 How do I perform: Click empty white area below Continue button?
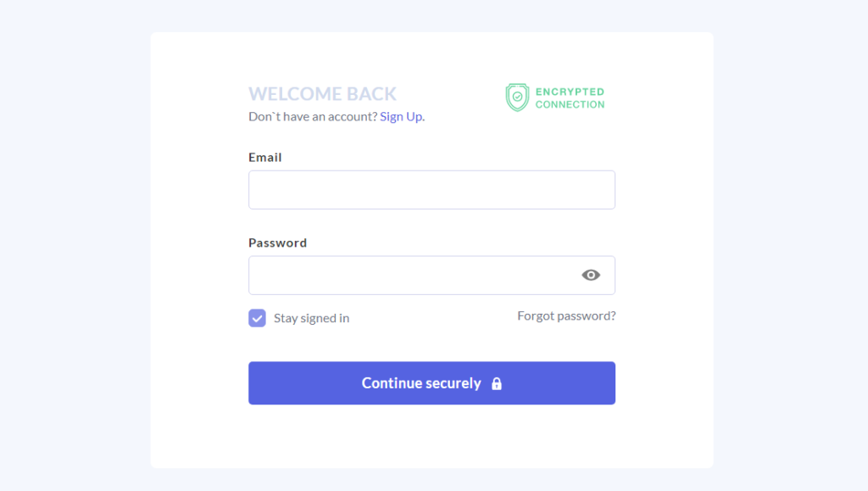click(431, 436)
